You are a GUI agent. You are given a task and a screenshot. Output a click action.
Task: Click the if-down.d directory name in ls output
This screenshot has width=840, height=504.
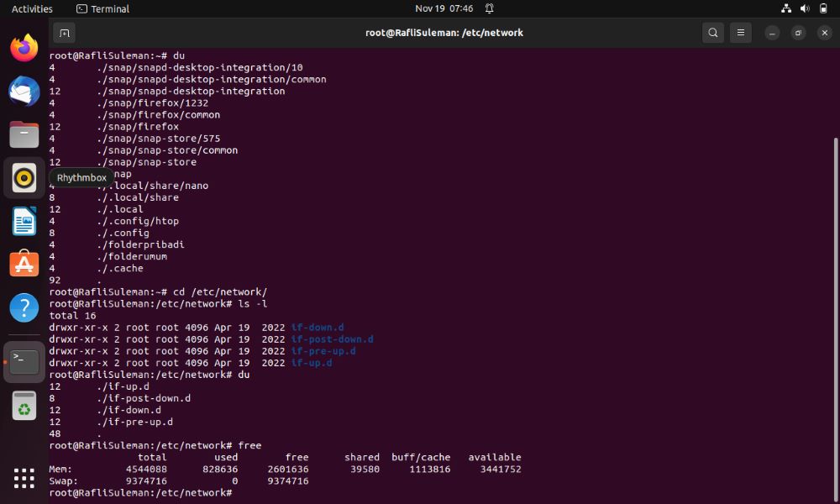(318, 328)
